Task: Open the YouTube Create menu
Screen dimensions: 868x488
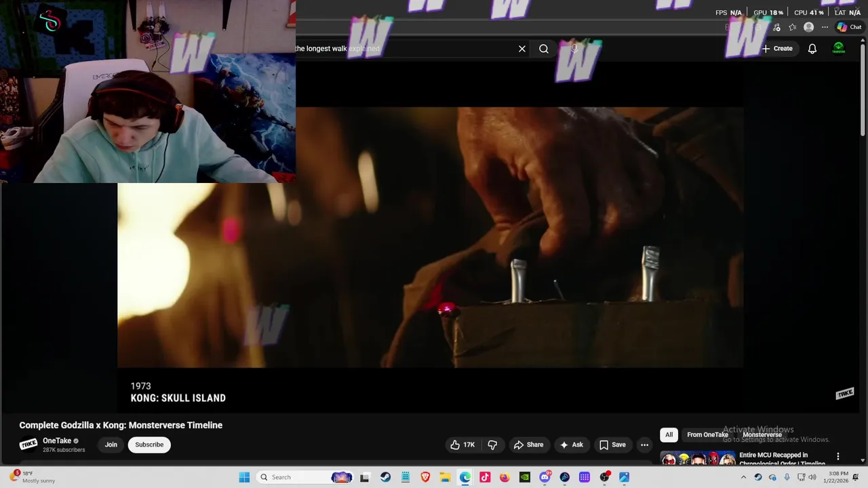Action: click(x=777, y=49)
